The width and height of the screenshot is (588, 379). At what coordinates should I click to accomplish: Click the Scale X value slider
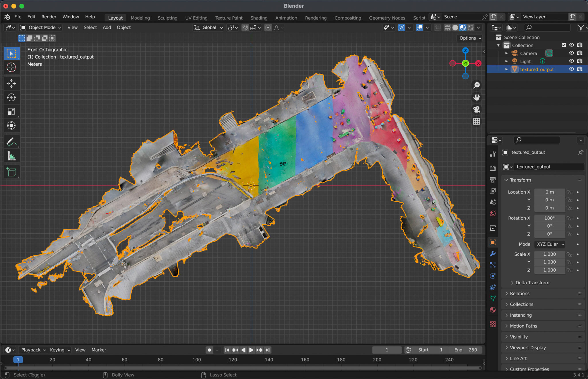click(x=549, y=254)
